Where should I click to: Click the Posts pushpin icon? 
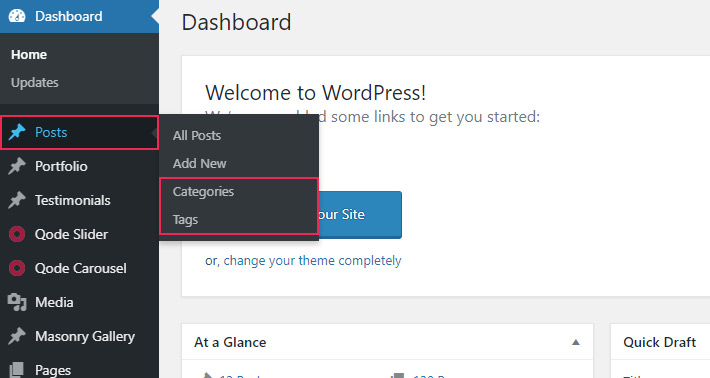pyautogui.click(x=17, y=132)
